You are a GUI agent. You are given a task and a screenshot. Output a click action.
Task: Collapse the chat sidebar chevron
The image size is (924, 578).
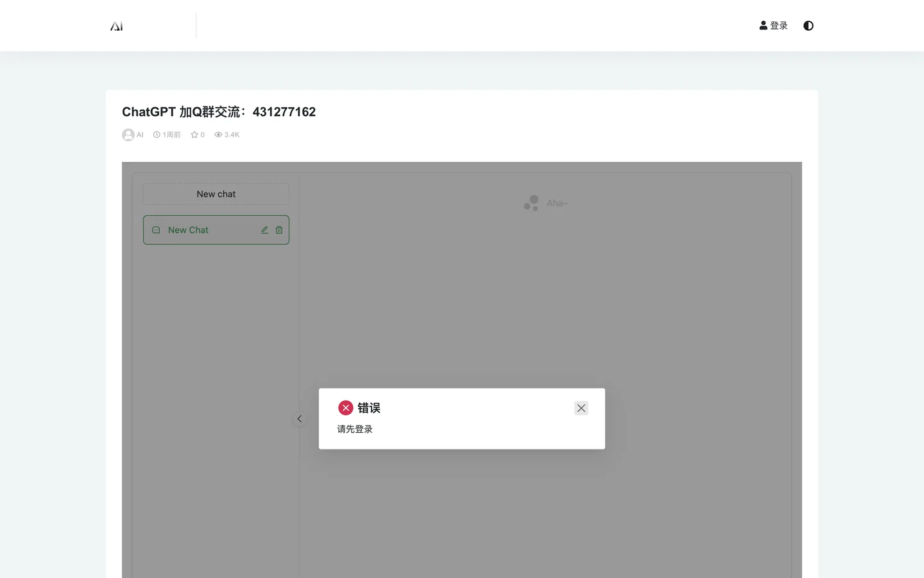point(299,419)
